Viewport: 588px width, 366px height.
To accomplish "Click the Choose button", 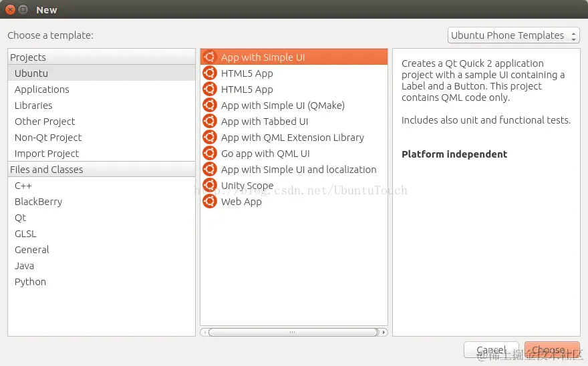I will [552, 350].
